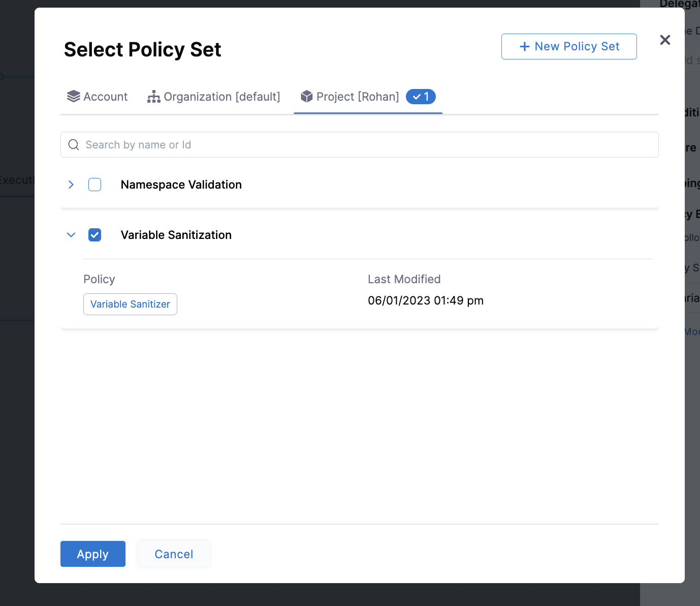The width and height of the screenshot is (700, 606).
Task: Click the New Policy Set button
Action: coord(569,47)
